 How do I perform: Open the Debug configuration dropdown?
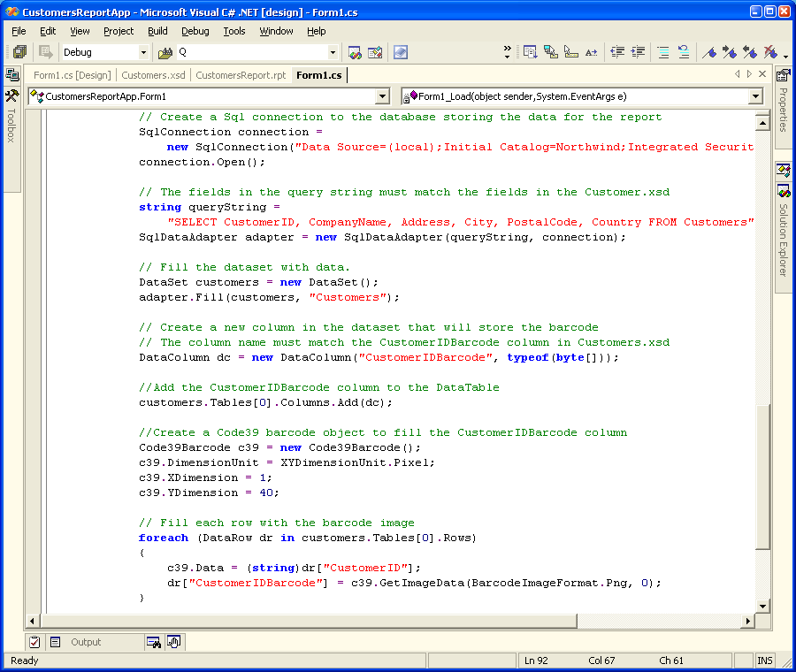(143, 53)
